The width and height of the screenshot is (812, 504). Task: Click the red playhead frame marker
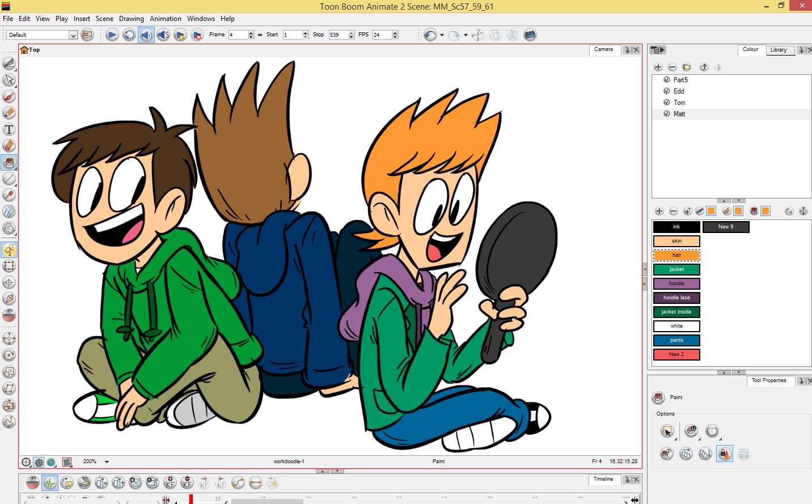pos(191,499)
